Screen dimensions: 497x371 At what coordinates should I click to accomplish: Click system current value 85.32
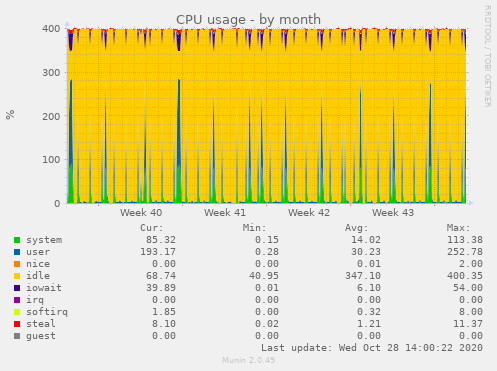click(161, 240)
